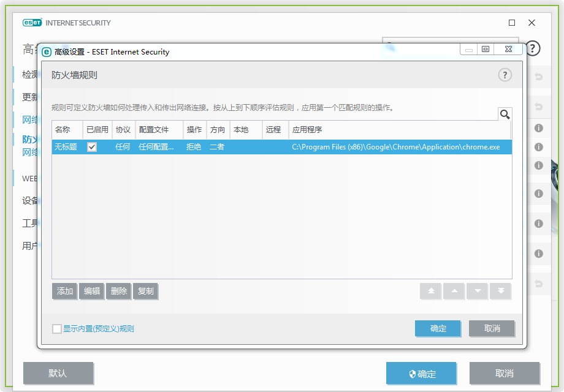Move rule up one position arrow
Image resolution: width=564 pixels, height=392 pixels.
454,291
